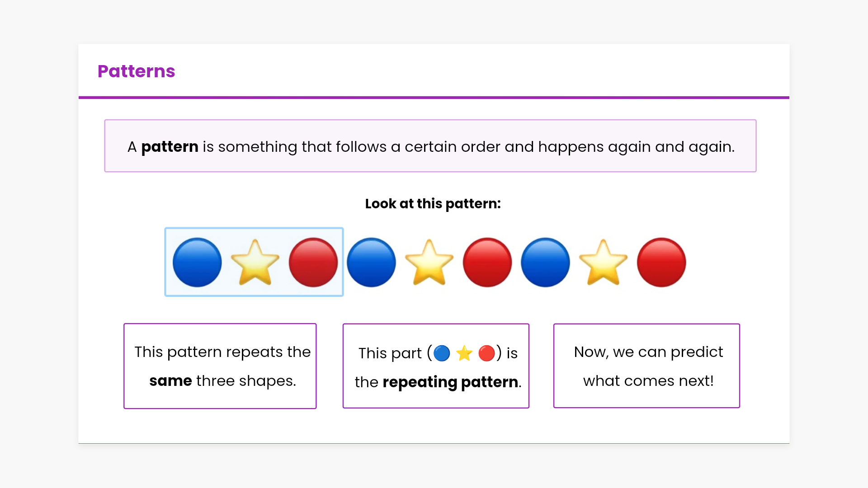Click the first blue circle in the pattern row
The width and height of the screenshot is (868, 488).
pos(197,263)
